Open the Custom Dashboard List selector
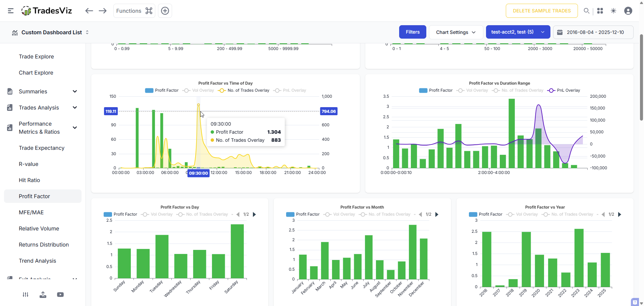Image resolution: width=644 pixels, height=306 pixels. point(52,32)
